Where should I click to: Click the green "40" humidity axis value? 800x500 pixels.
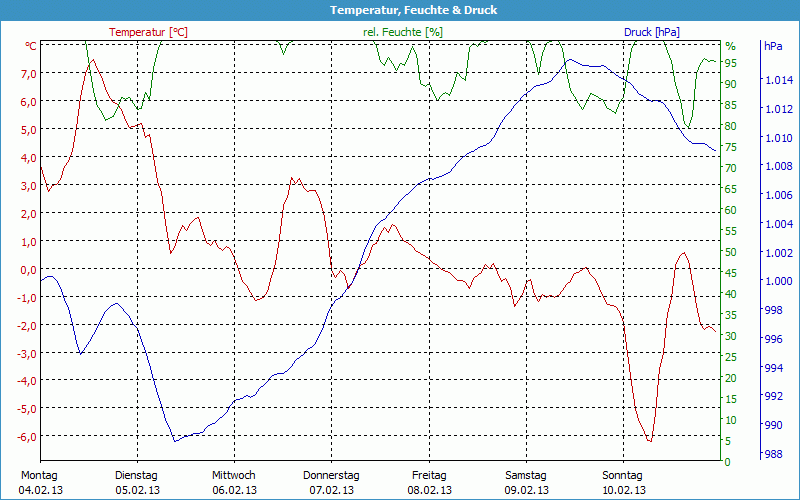point(731,294)
